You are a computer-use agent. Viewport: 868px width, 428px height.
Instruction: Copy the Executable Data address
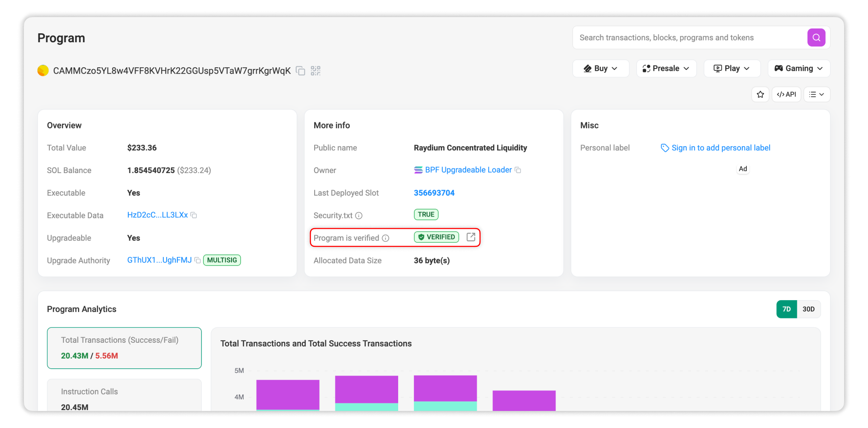(x=194, y=215)
